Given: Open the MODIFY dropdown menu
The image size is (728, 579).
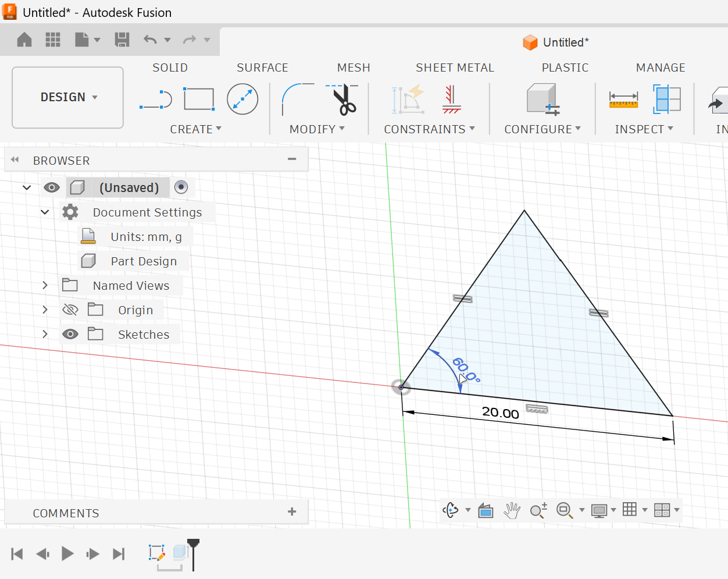Looking at the screenshot, I should pyautogui.click(x=317, y=129).
